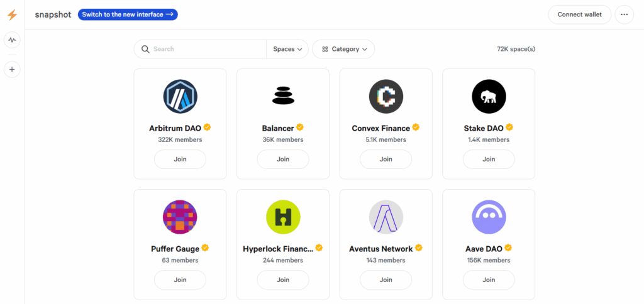Click the Arbitrum DAO logo

pyautogui.click(x=180, y=96)
